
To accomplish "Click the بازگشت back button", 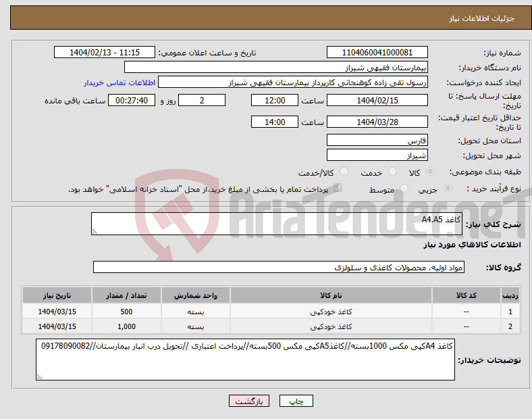I will pyautogui.click(x=249, y=401).
